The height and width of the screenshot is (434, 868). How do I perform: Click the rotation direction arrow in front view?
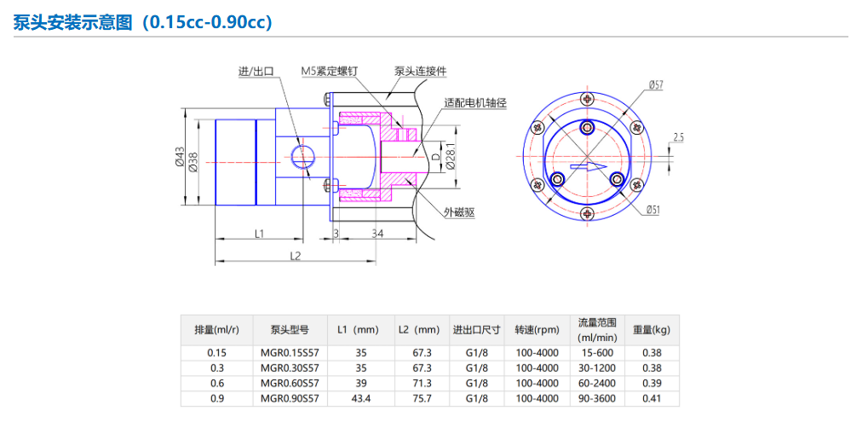(x=588, y=166)
